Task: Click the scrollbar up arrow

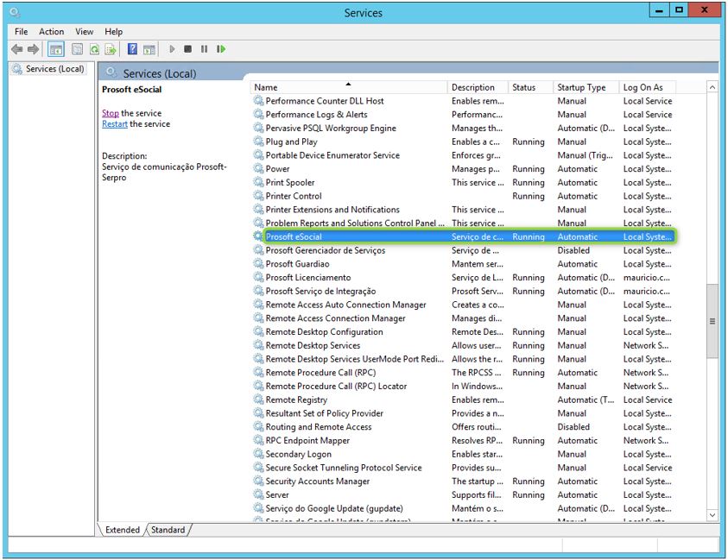Action: coord(712,87)
